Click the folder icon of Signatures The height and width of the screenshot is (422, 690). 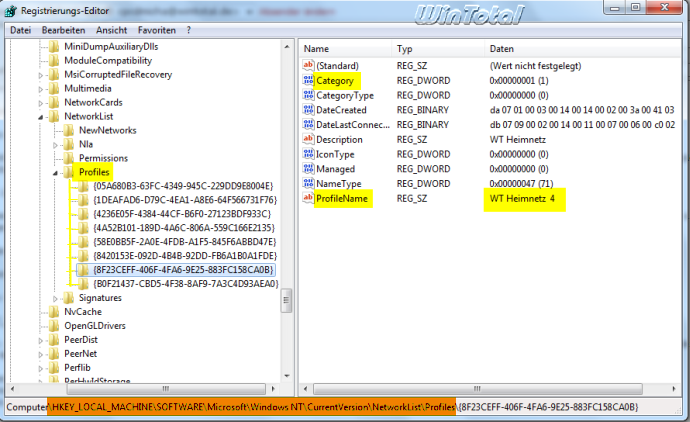coord(69,298)
